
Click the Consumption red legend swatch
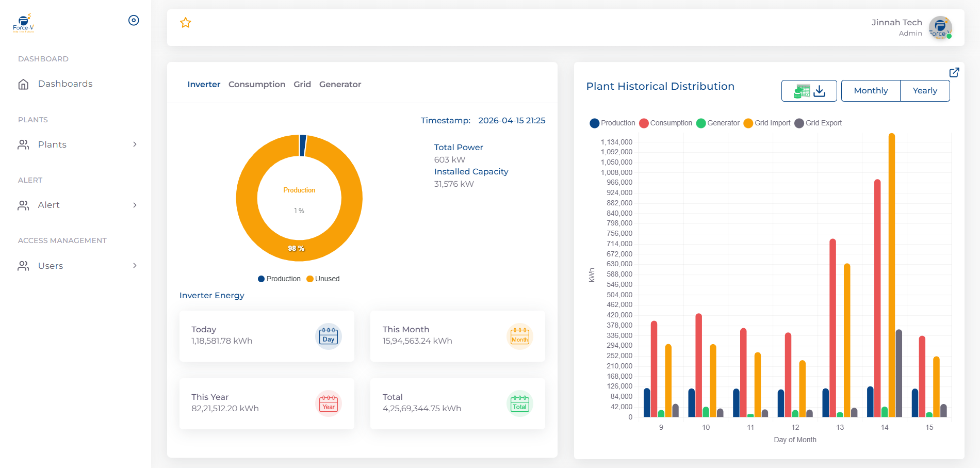pyautogui.click(x=644, y=123)
